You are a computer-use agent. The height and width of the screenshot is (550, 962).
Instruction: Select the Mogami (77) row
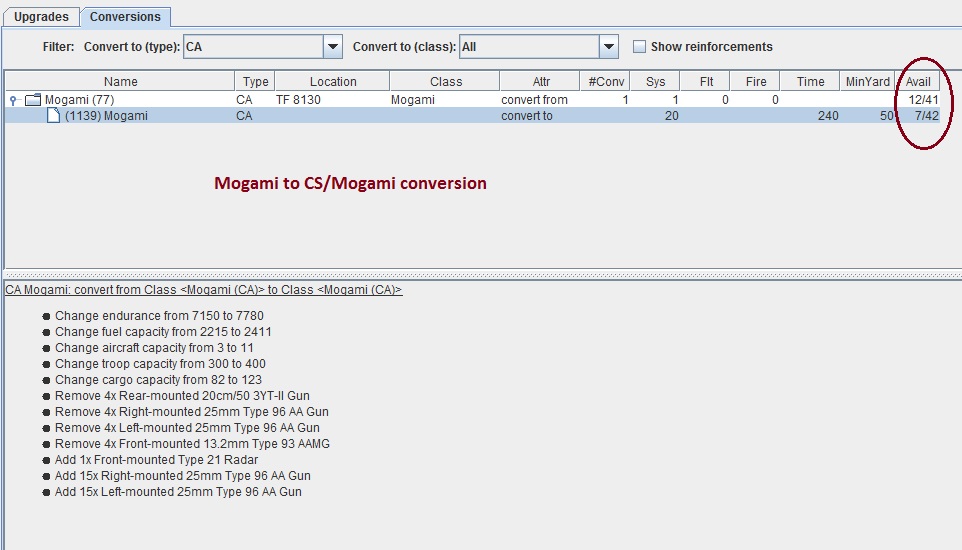click(x=472, y=99)
